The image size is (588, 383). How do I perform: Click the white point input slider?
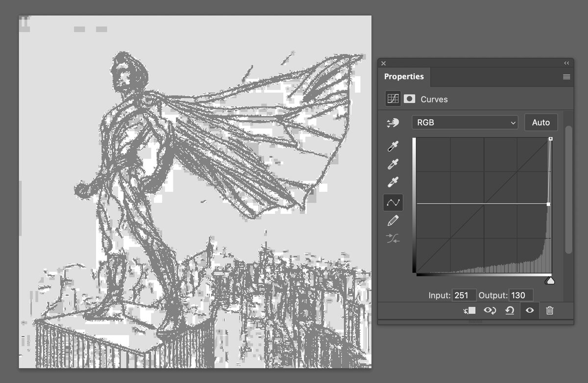point(550,281)
